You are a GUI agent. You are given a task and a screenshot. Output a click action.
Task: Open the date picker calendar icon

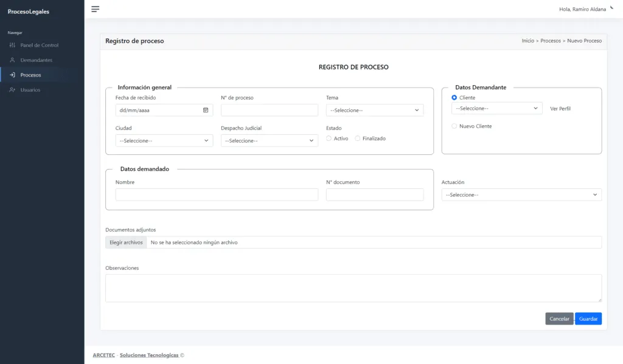point(204,110)
